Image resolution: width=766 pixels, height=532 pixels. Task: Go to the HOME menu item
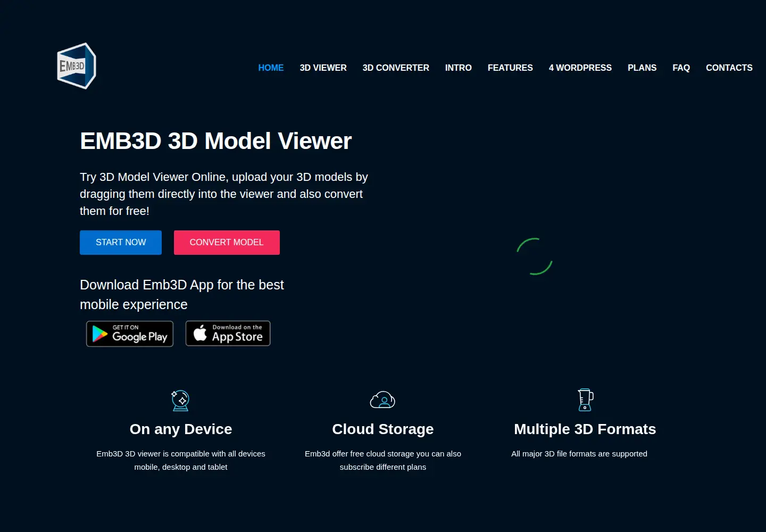271,68
